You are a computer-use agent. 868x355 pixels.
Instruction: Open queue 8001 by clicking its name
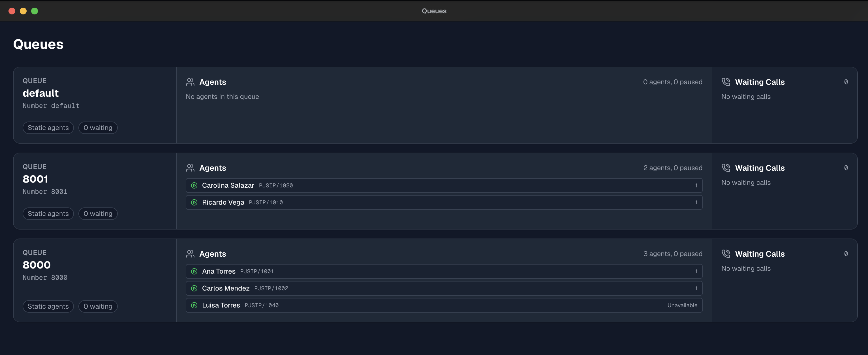[35, 179]
